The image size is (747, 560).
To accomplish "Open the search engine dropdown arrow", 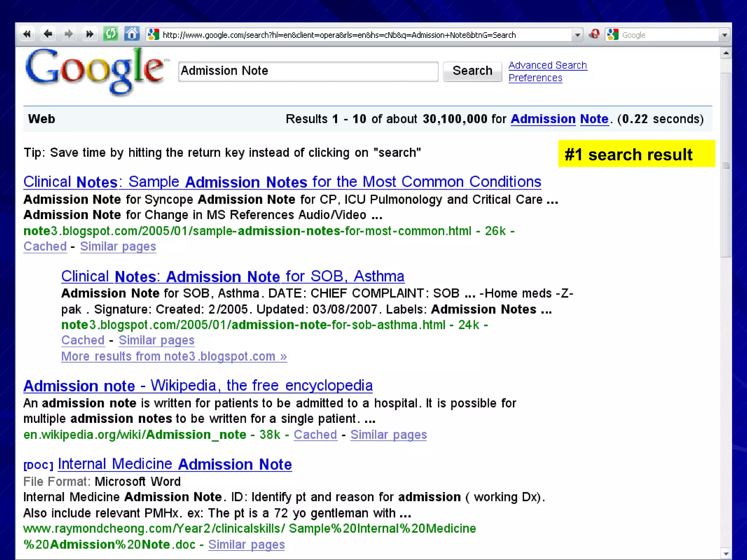I will (x=724, y=35).
